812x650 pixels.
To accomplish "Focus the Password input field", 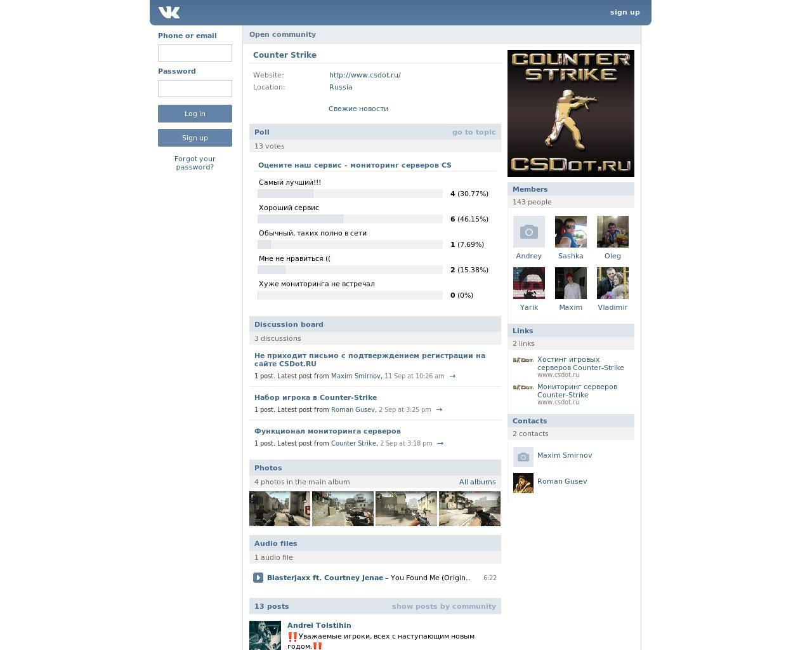I will (x=195, y=88).
